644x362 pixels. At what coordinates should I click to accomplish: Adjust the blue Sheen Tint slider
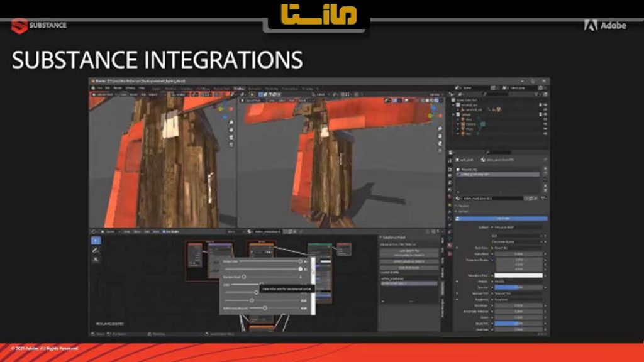pyautogui.click(x=519, y=324)
